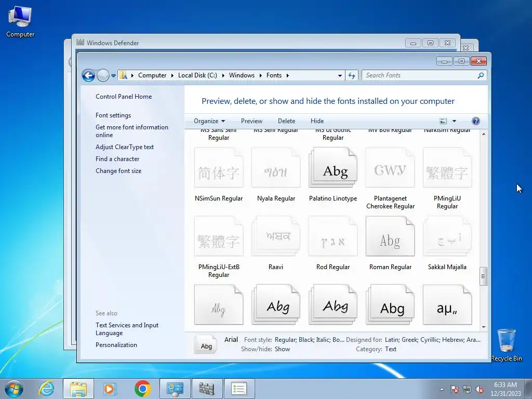The width and height of the screenshot is (532, 399).
Task: Click the scrollbar up arrow in font list
Action: (484, 135)
